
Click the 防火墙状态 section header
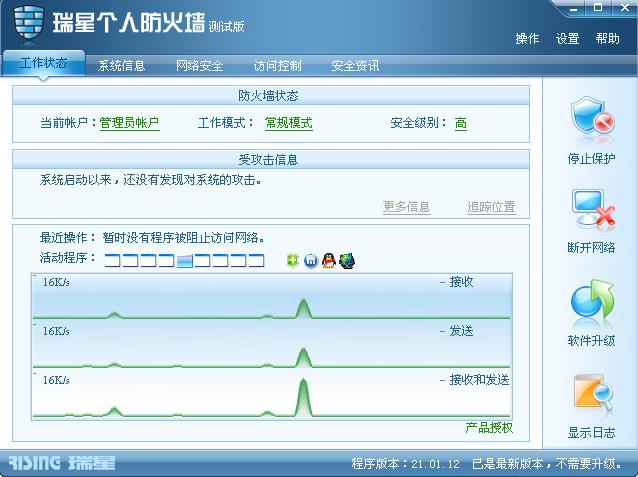click(x=271, y=96)
